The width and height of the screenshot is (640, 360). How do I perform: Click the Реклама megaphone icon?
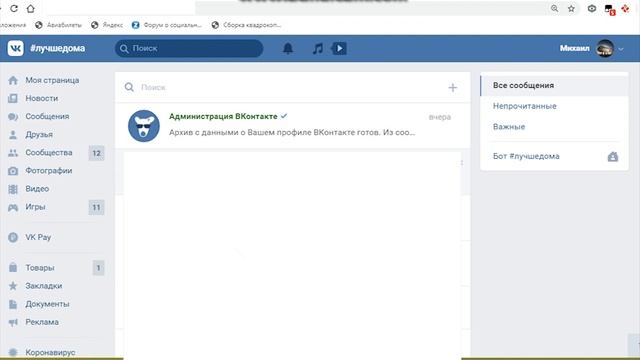pos(13,322)
